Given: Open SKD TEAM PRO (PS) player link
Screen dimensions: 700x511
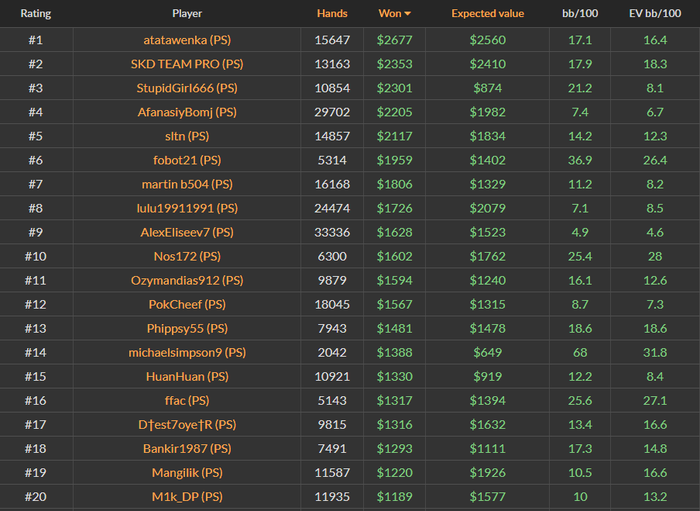Looking at the screenshot, I should click(187, 64).
